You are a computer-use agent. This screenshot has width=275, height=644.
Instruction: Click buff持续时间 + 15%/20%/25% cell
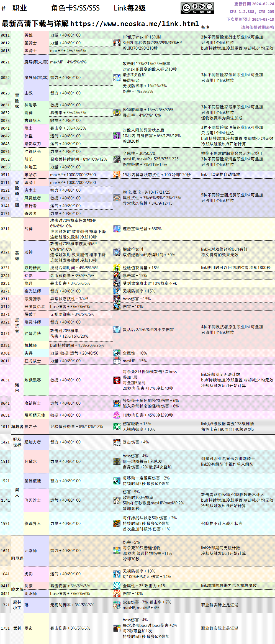(81, 345)
